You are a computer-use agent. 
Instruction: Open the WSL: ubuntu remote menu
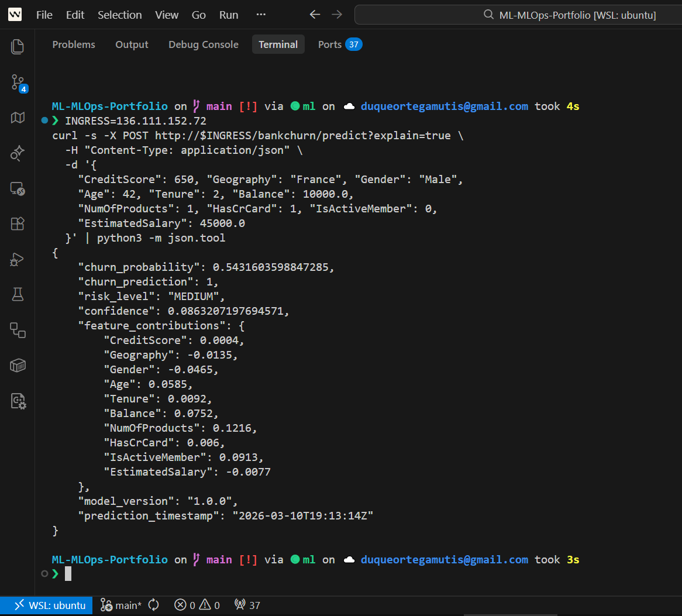(x=46, y=605)
